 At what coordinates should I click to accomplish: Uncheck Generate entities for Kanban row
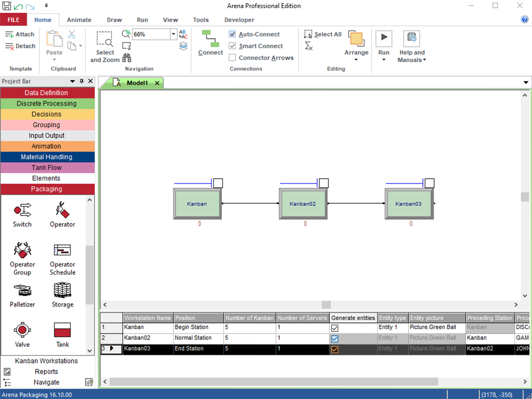(x=335, y=328)
